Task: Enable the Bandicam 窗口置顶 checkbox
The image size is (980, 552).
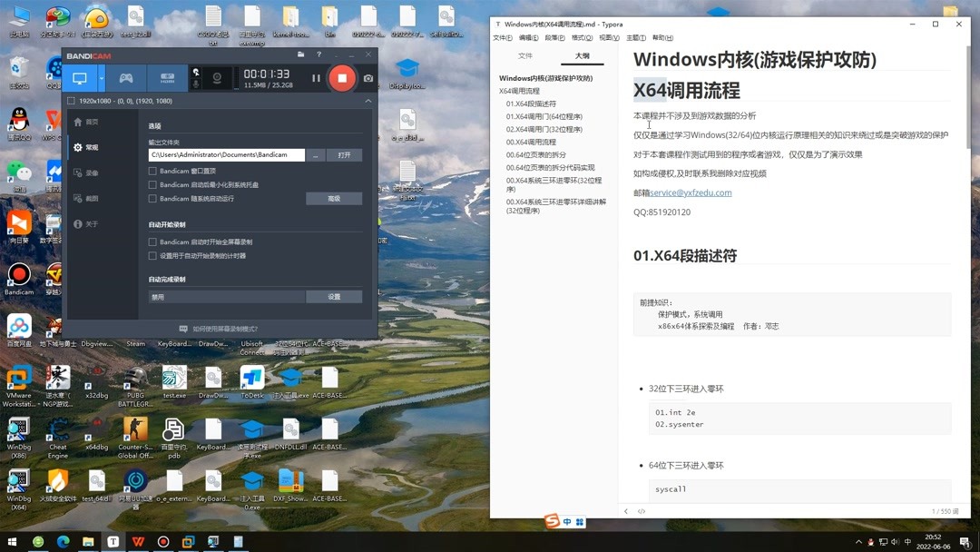Action: click(x=152, y=172)
